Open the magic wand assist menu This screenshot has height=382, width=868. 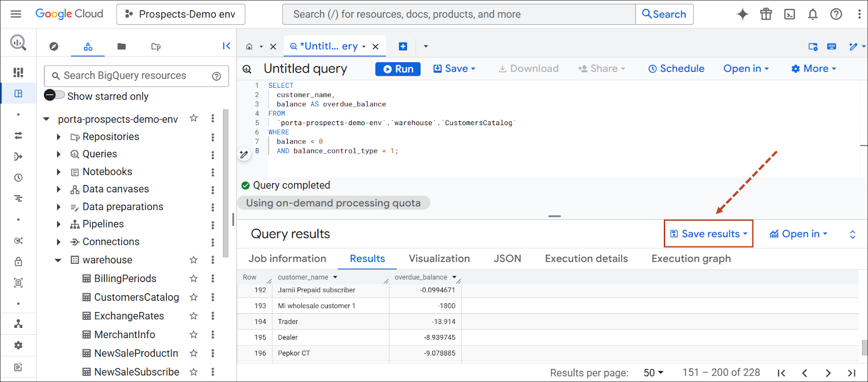click(857, 47)
